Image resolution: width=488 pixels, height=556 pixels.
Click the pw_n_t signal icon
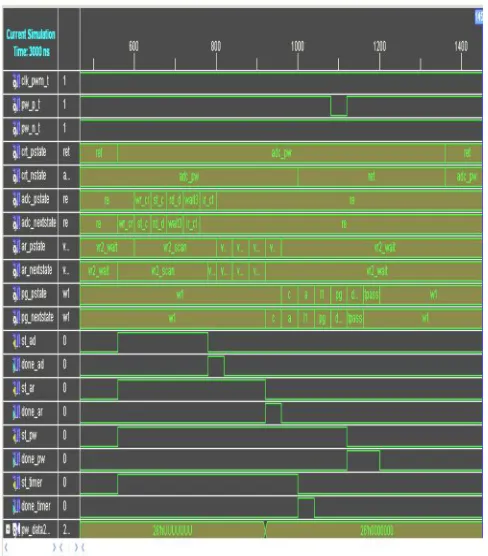[x=16, y=128]
